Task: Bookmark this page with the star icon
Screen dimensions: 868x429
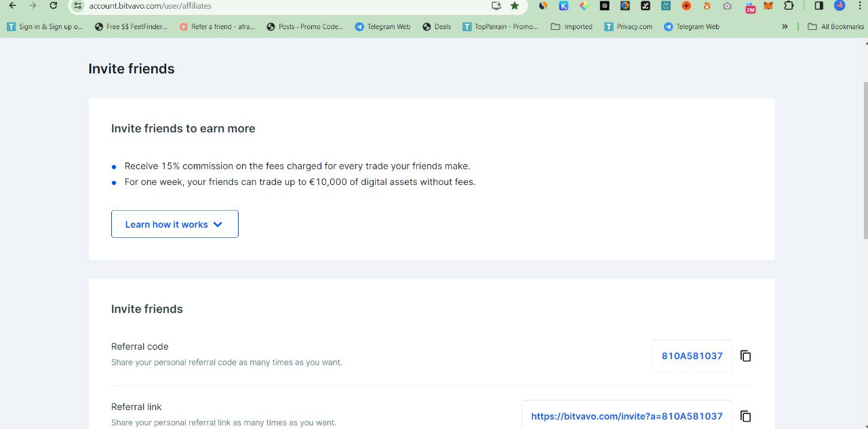Action: [515, 5]
